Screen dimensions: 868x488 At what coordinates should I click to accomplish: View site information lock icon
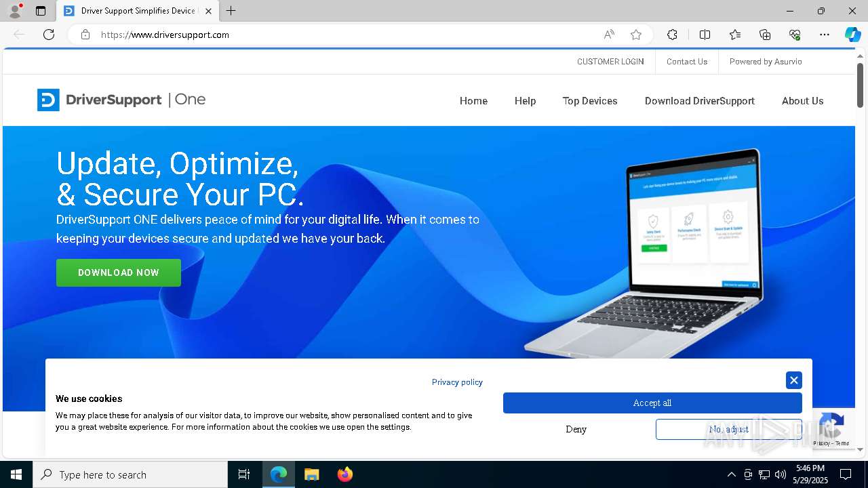tap(85, 35)
